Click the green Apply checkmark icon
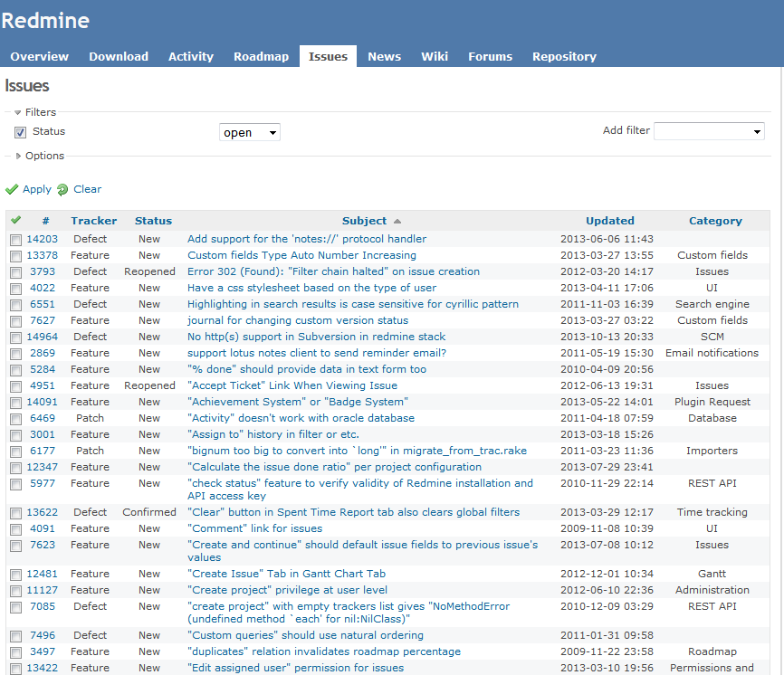The height and width of the screenshot is (675, 784). tap(12, 189)
